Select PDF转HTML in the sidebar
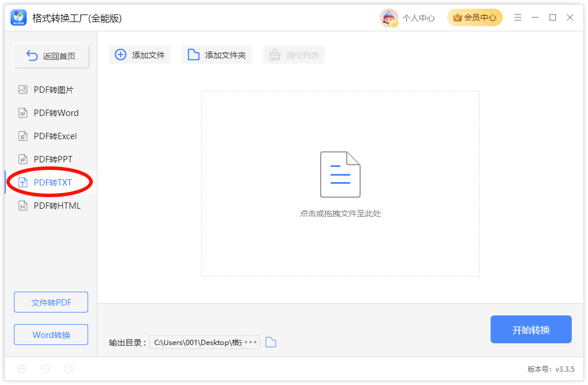The width and height of the screenshot is (588, 385). pyautogui.click(x=50, y=206)
